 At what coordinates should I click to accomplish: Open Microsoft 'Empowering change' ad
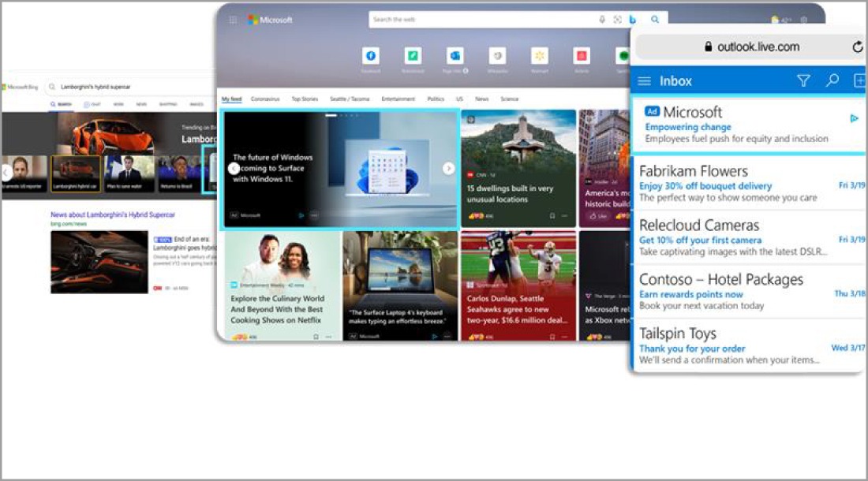pos(749,125)
